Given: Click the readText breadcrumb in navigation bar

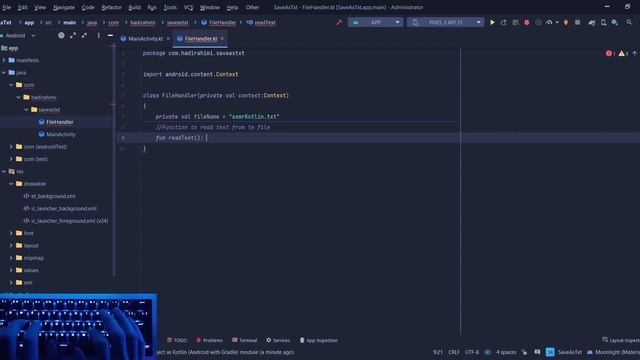Looking at the screenshot, I should click(265, 22).
